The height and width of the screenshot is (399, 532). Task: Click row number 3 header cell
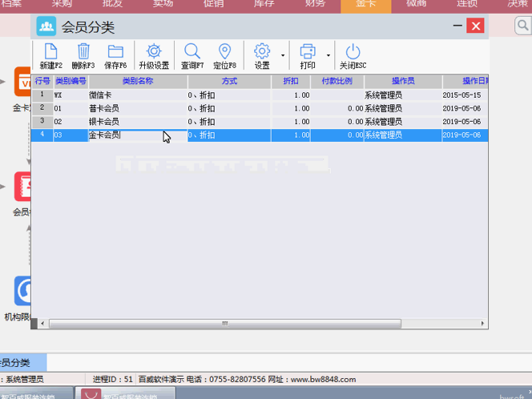42,121
